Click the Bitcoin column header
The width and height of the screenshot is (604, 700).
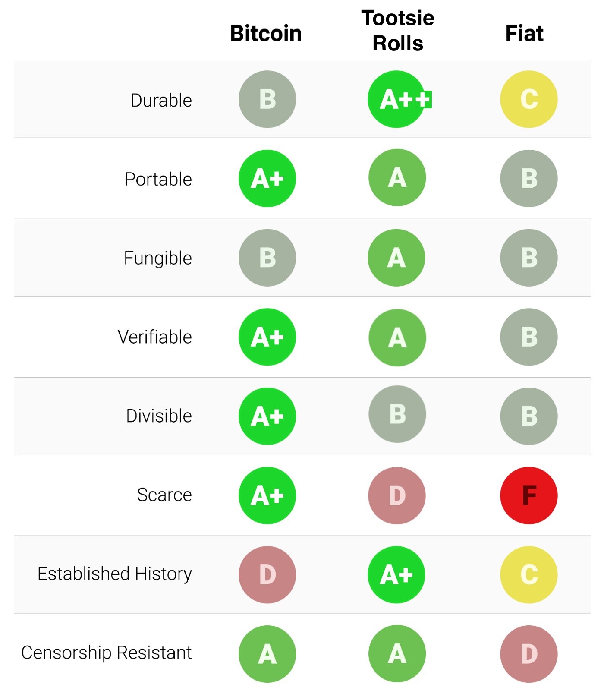pyautogui.click(x=266, y=33)
